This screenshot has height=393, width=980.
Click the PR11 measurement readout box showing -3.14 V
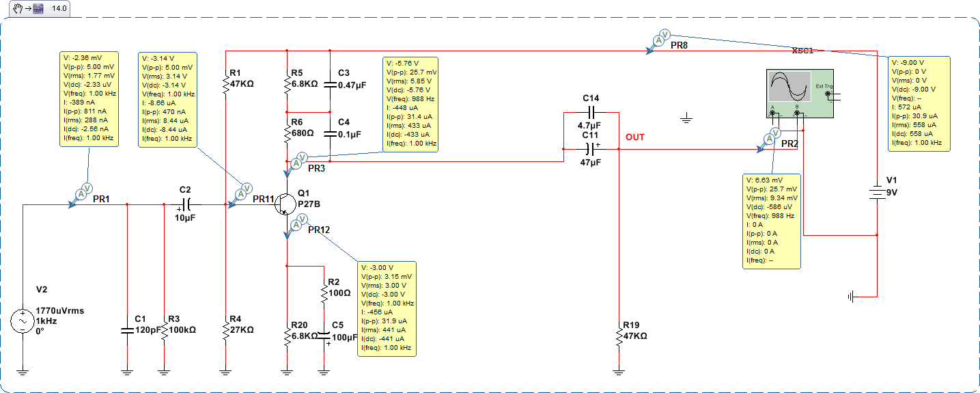click(167, 99)
